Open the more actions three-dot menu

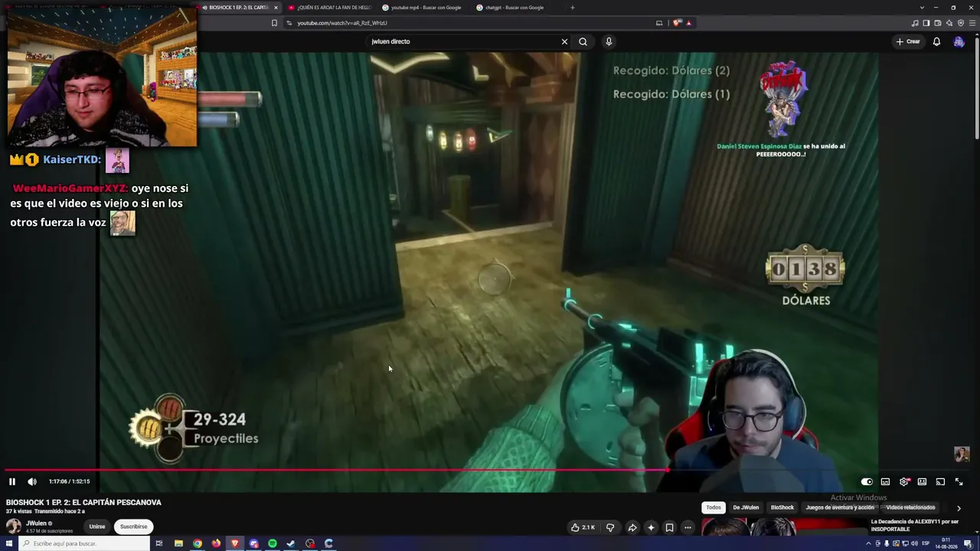pyautogui.click(x=688, y=527)
